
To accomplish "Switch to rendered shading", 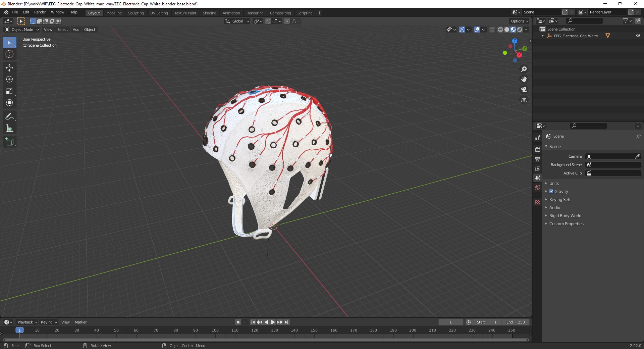I will (x=520, y=30).
